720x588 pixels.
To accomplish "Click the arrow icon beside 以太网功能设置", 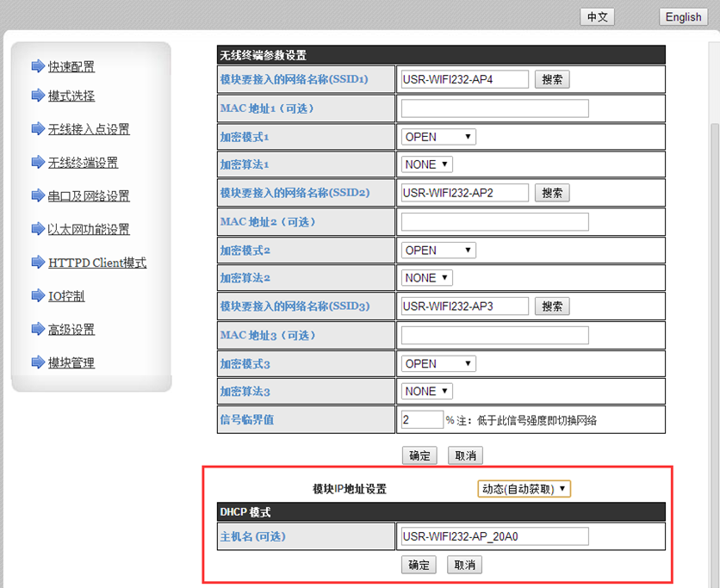I will pyautogui.click(x=37, y=229).
